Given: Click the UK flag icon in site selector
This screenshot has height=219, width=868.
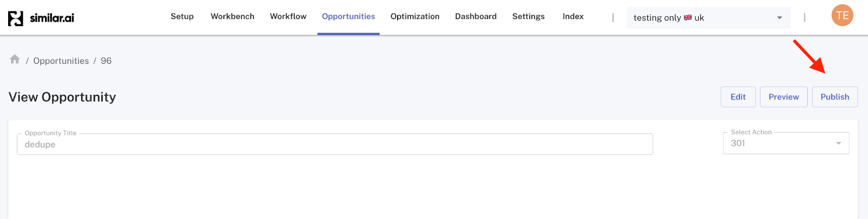Looking at the screenshot, I should pyautogui.click(x=688, y=17).
